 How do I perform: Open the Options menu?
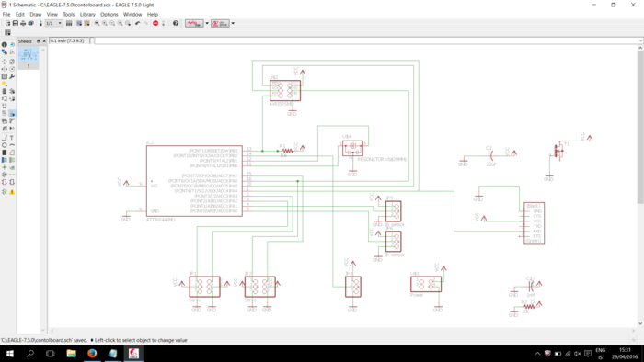click(109, 14)
